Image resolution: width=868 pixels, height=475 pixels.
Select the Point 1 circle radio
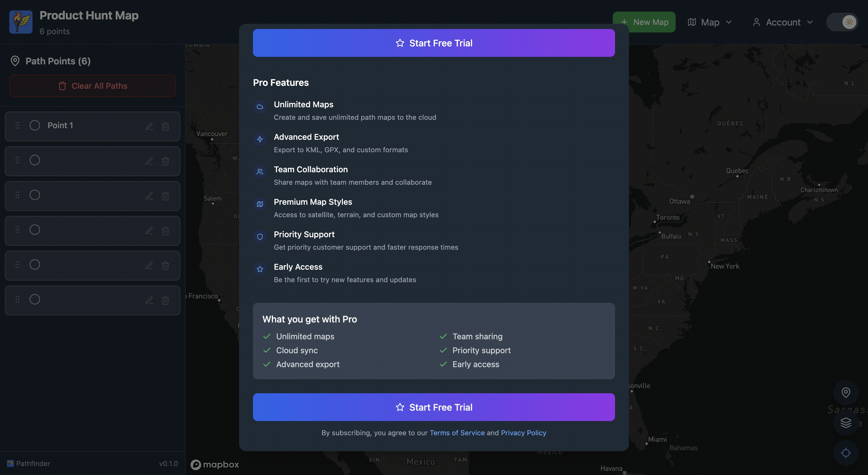(35, 125)
